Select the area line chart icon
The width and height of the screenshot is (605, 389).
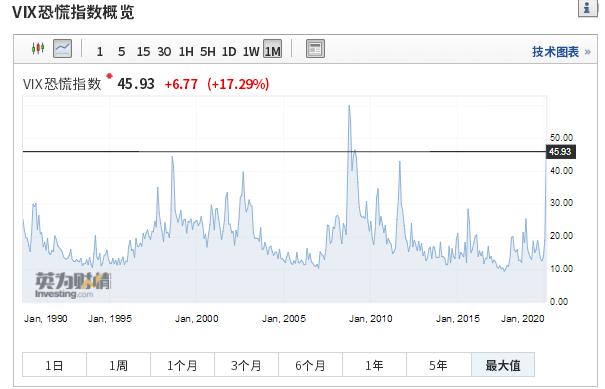pyautogui.click(x=62, y=49)
